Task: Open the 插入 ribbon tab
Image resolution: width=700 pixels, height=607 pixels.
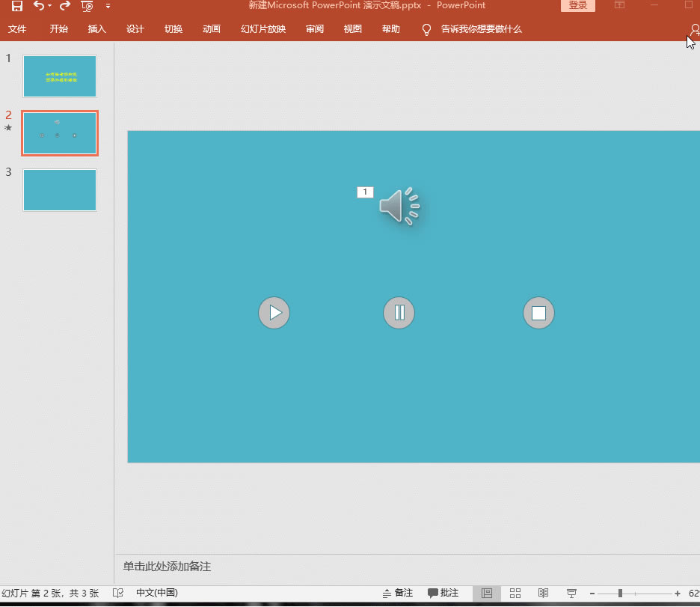Action: (x=97, y=29)
